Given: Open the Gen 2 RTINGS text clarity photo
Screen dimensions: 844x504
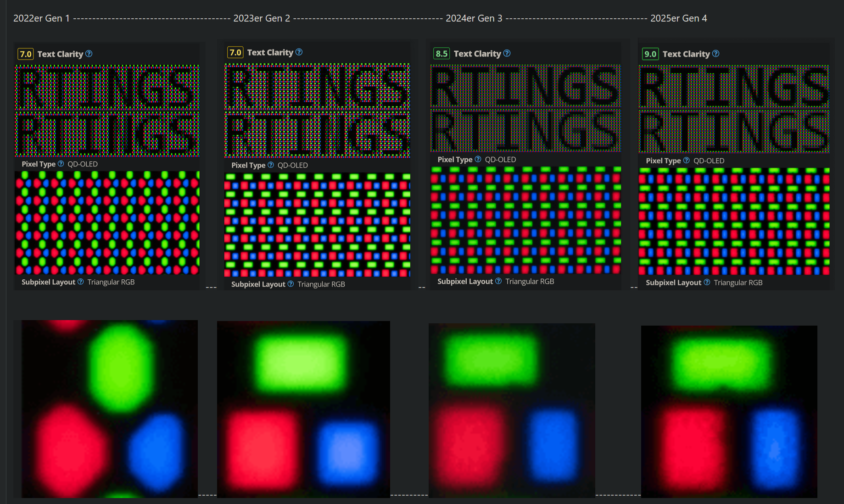Looking at the screenshot, I should (317, 111).
